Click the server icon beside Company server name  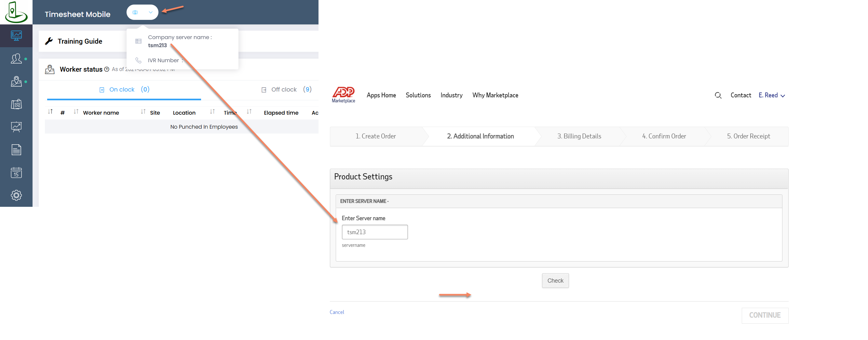click(138, 41)
